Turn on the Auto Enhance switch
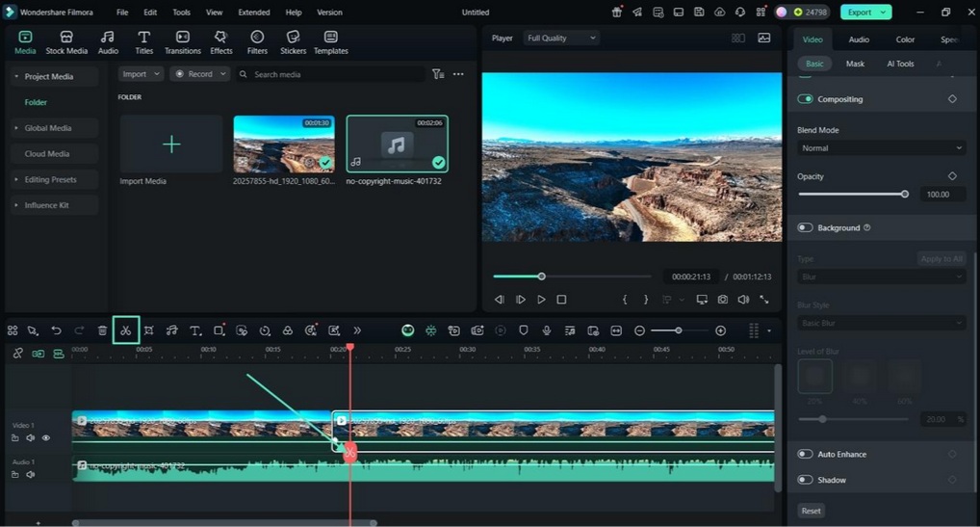 coord(806,454)
